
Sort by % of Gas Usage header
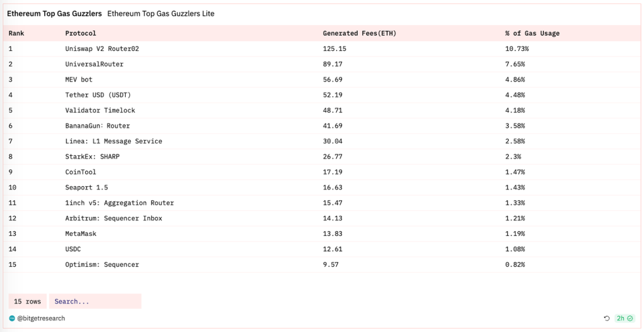pyautogui.click(x=532, y=34)
